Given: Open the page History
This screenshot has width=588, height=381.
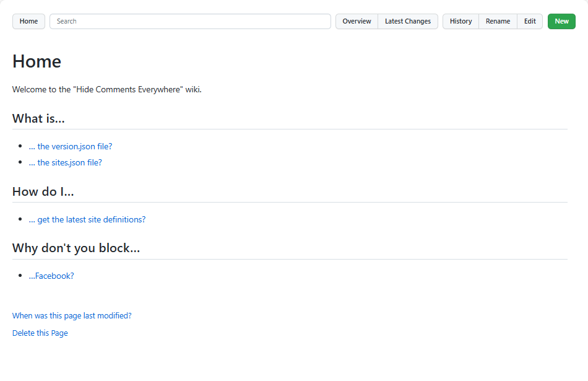Looking at the screenshot, I should [x=460, y=21].
